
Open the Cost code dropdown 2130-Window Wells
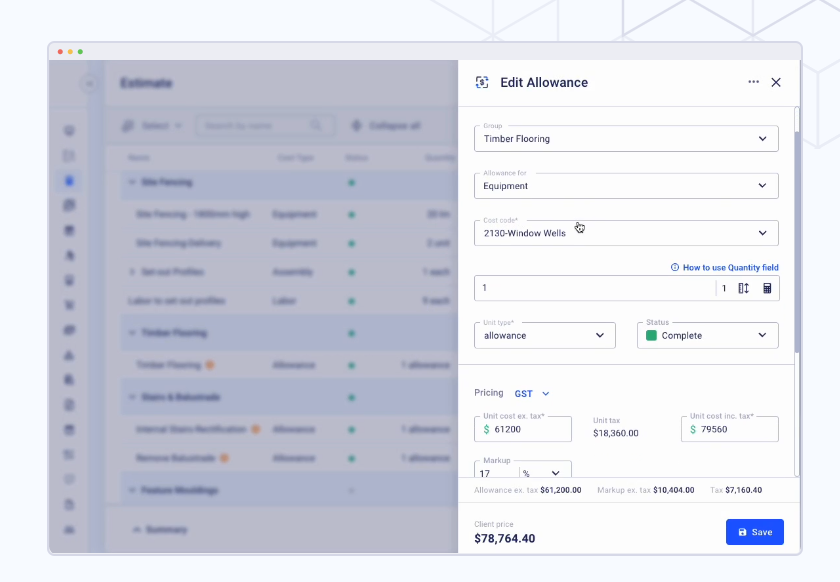[x=626, y=233]
